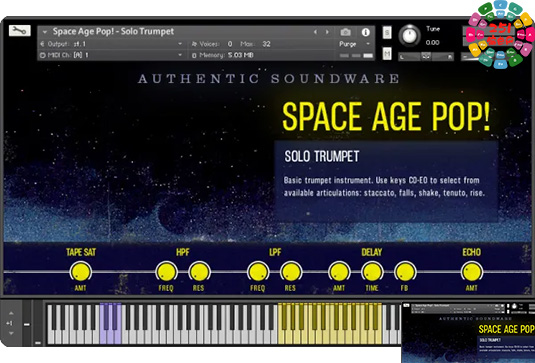This screenshot has height=363, width=535.
Task: Click the DELAY section label
Action: tap(372, 252)
